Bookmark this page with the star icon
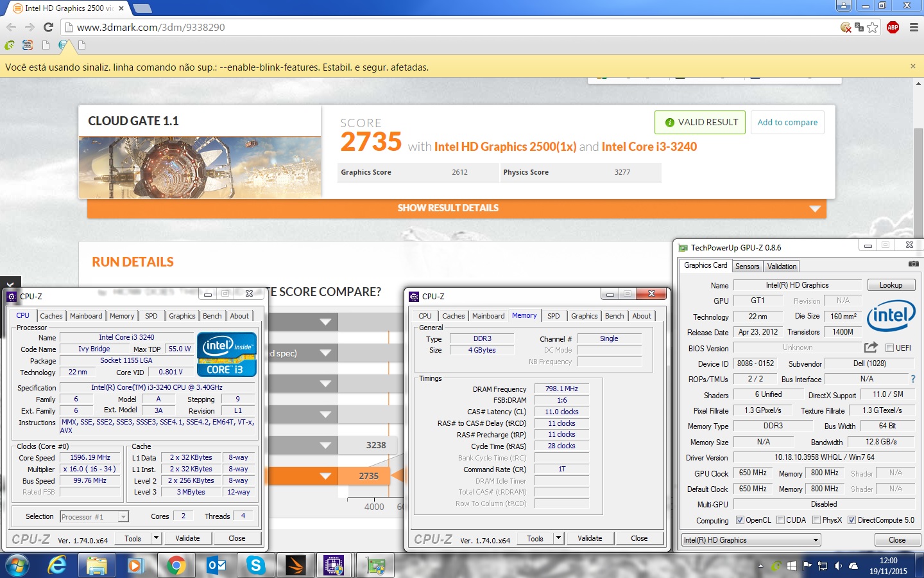 873,27
